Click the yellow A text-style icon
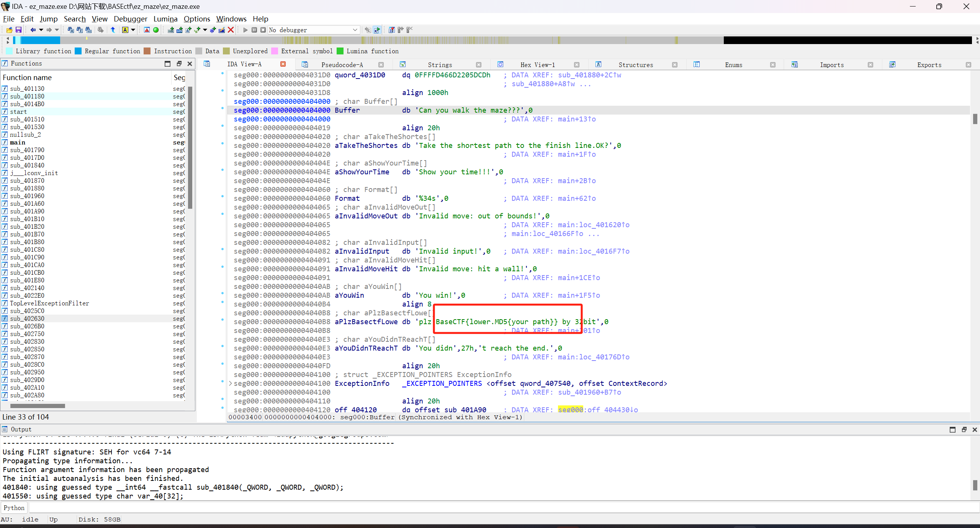This screenshot has width=980, height=528. pyautogui.click(x=125, y=30)
